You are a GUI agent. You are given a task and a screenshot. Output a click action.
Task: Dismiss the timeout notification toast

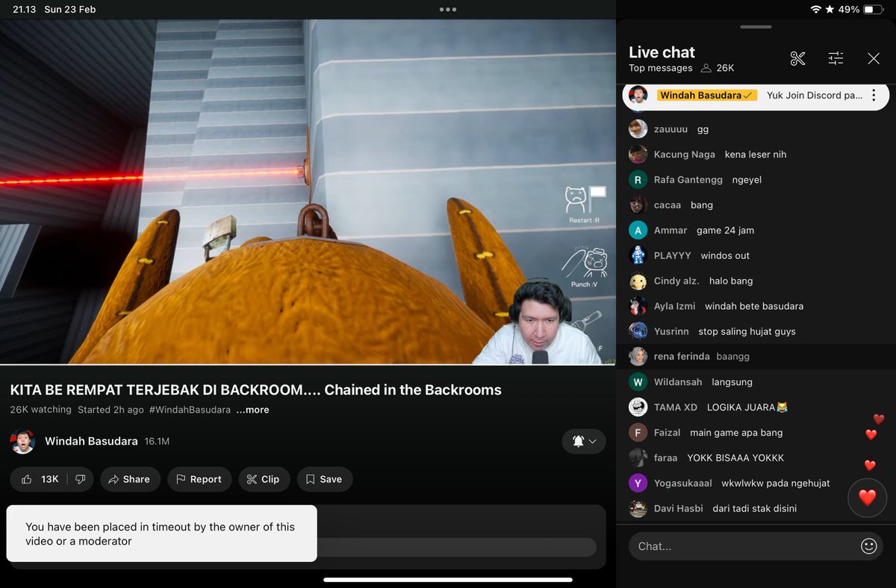tap(161, 534)
